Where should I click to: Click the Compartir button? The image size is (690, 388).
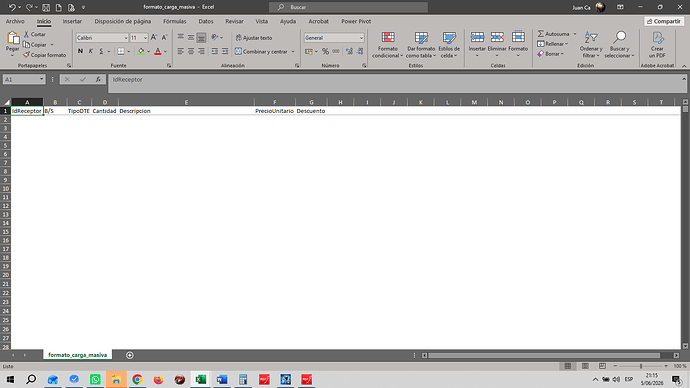(664, 22)
